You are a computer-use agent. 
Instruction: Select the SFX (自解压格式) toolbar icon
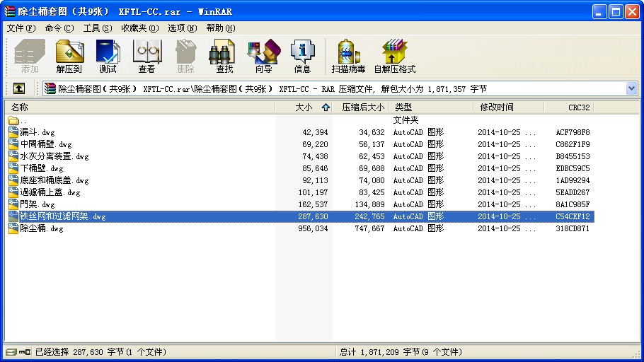pyautogui.click(x=395, y=57)
